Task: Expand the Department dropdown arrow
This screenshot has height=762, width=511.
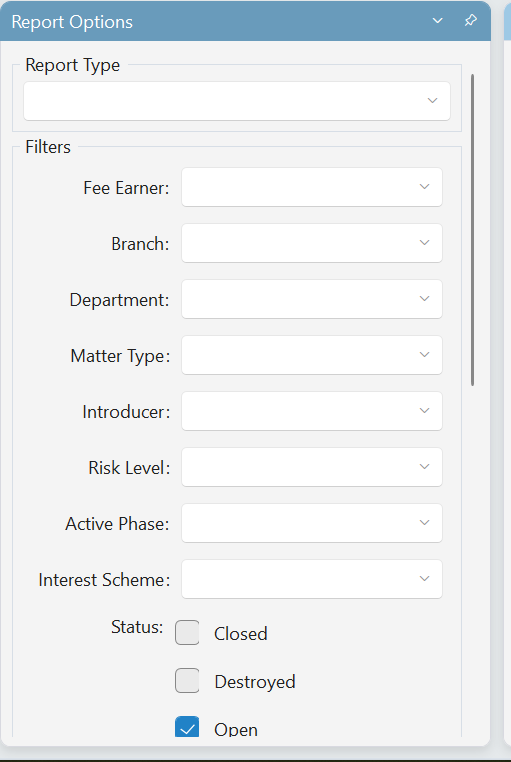Action: (425, 298)
